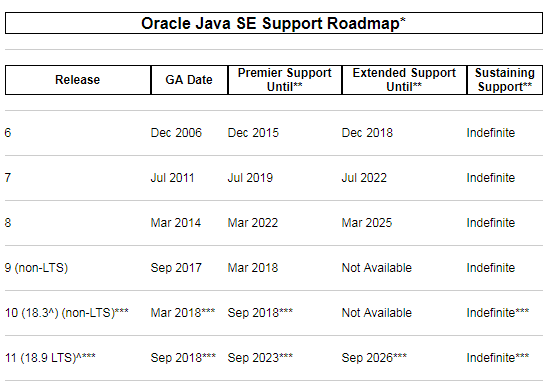This screenshot has height=386, width=549.
Task: Select the Jul 2019 premier support cell
Action: 250,178
